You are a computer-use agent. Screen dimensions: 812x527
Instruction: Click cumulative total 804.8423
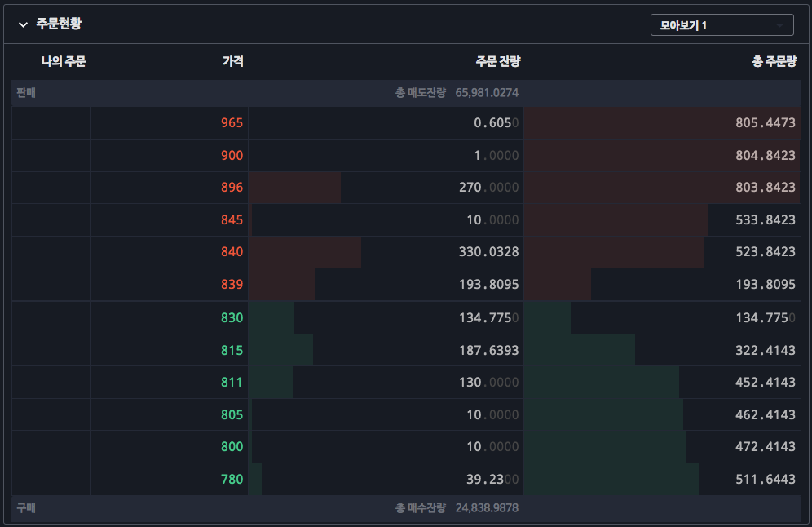(x=766, y=156)
